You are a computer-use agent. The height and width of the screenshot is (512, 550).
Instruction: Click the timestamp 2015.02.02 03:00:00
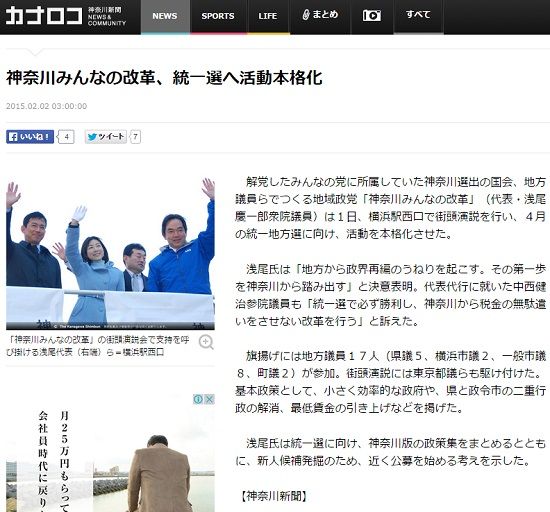(x=46, y=106)
